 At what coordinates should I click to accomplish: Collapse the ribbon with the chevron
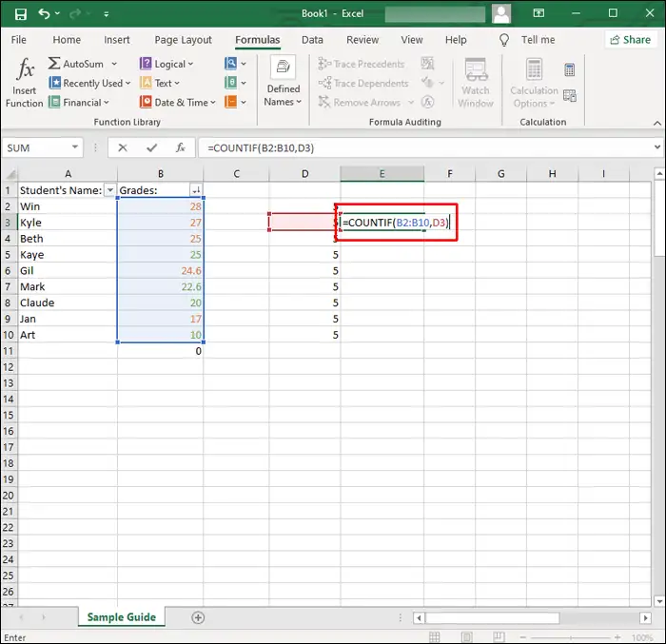click(657, 124)
